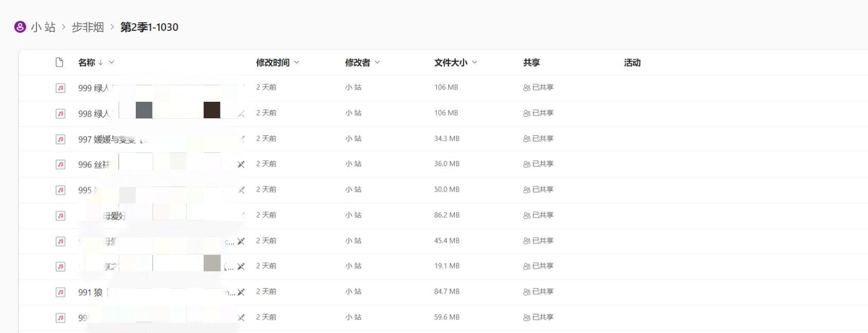868x333 pixels.
Task: Click the crossed icon beside the 996 file name
Action: point(241,164)
